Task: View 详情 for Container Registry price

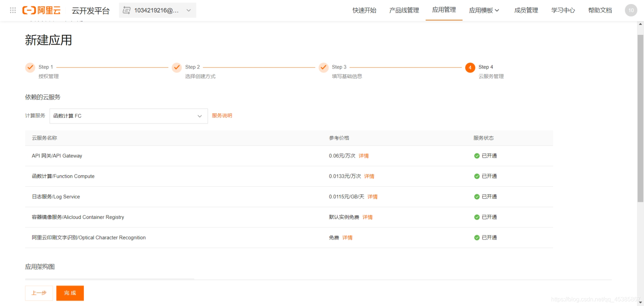Action: point(367,217)
